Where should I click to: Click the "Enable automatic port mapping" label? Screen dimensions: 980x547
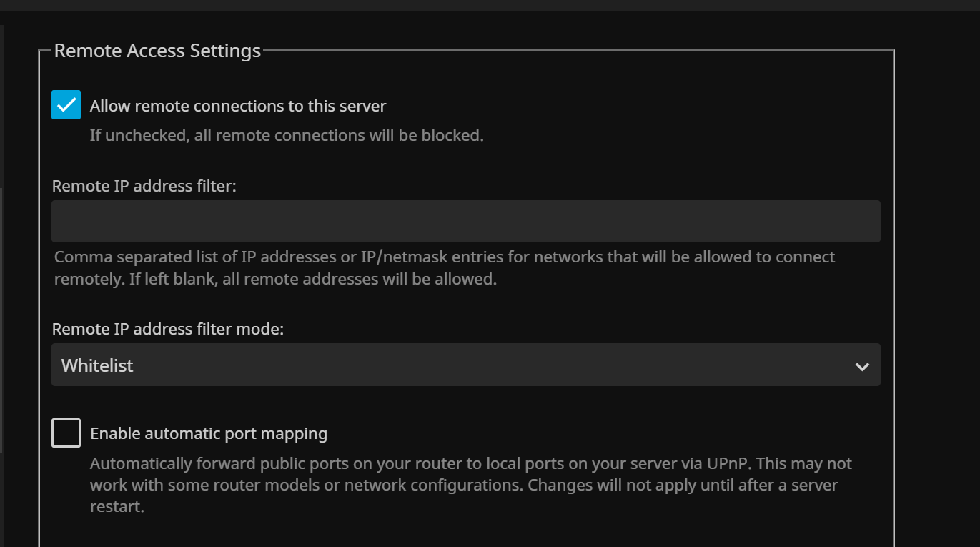coord(209,433)
